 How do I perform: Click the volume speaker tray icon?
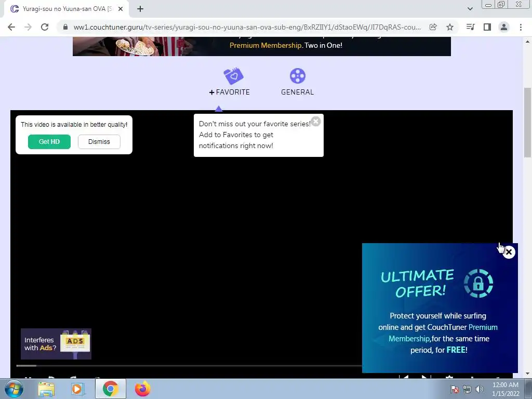480,389
